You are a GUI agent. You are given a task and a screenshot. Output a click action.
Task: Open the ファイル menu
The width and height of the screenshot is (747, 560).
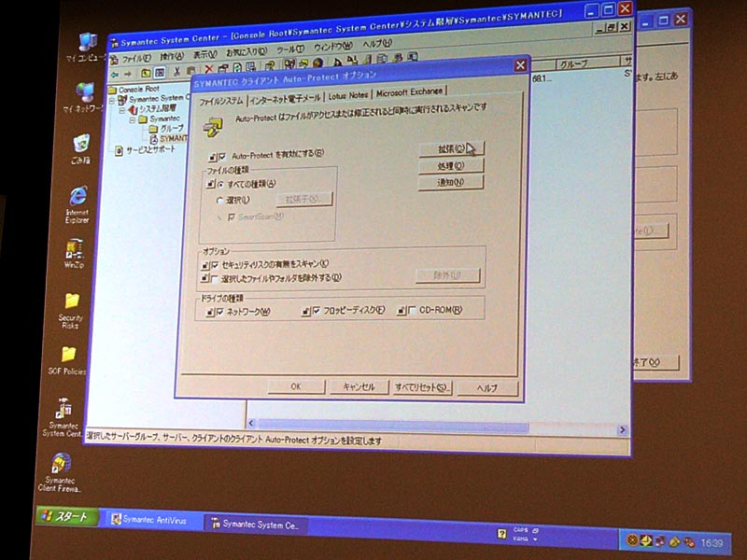[136, 59]
